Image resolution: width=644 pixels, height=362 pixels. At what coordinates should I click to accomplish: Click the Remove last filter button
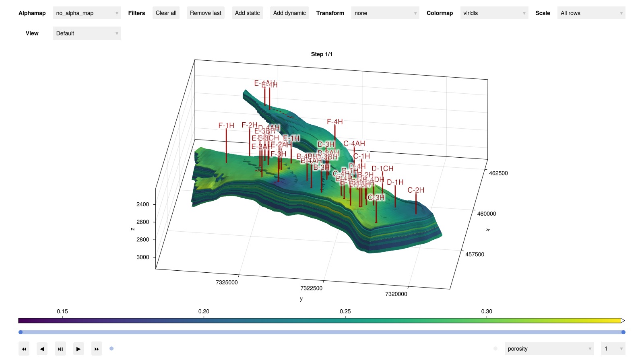(205, 13)
